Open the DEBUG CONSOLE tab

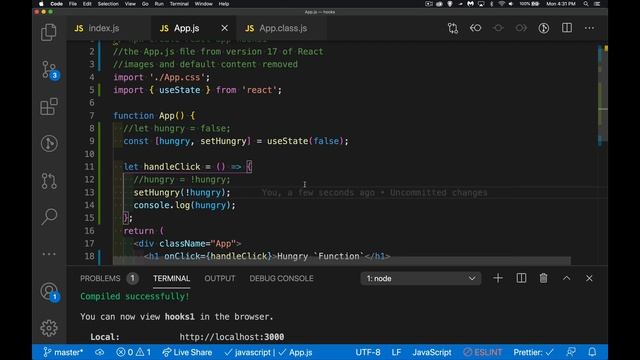[x=281, y=278]
